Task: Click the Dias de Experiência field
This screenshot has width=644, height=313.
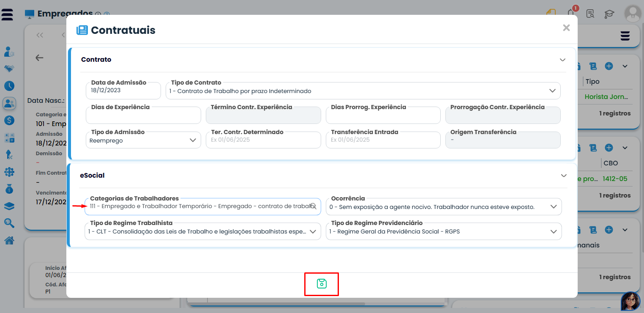Action: [x=143, y=115]
